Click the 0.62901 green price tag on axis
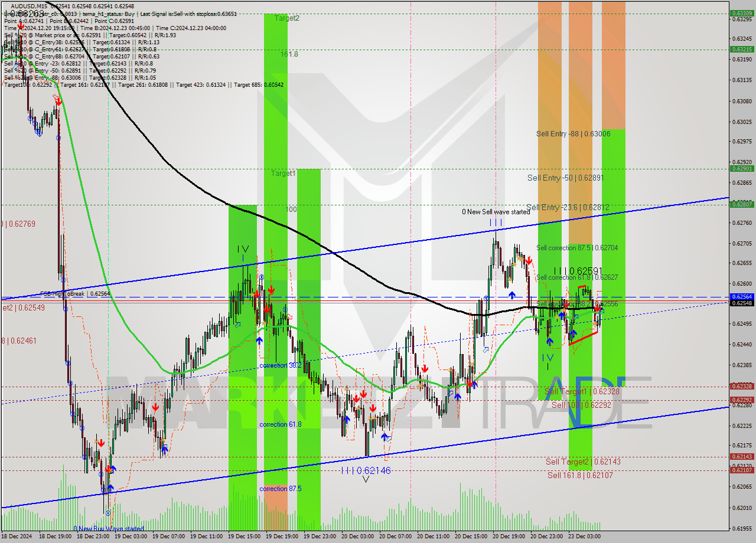This screenshot has height=543, width=756. click(741, 169)
